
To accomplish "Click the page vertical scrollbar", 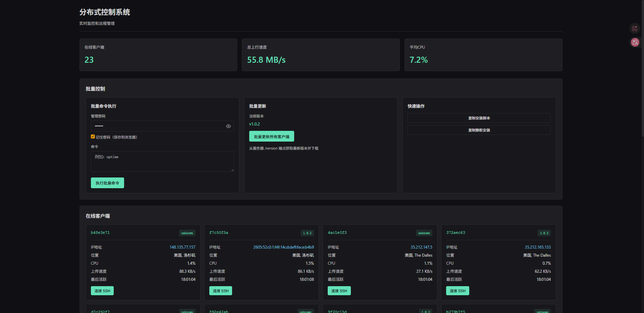I will (642, 67).
